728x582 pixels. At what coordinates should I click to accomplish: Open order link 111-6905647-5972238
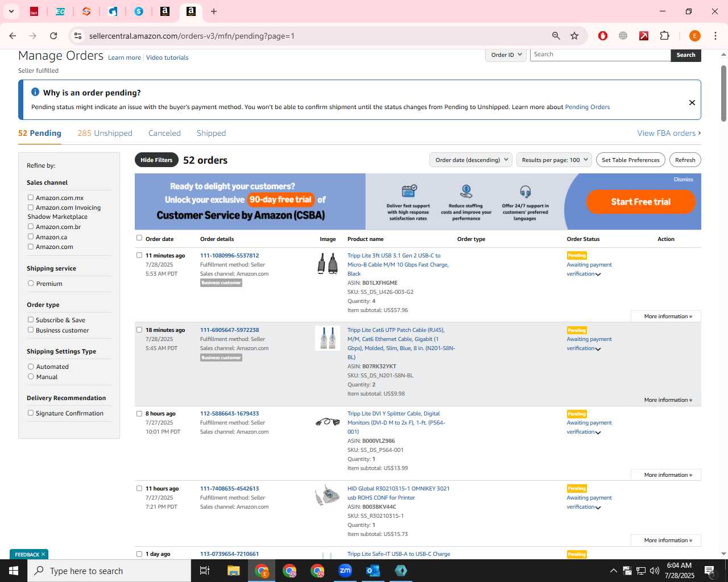point(229,330)
